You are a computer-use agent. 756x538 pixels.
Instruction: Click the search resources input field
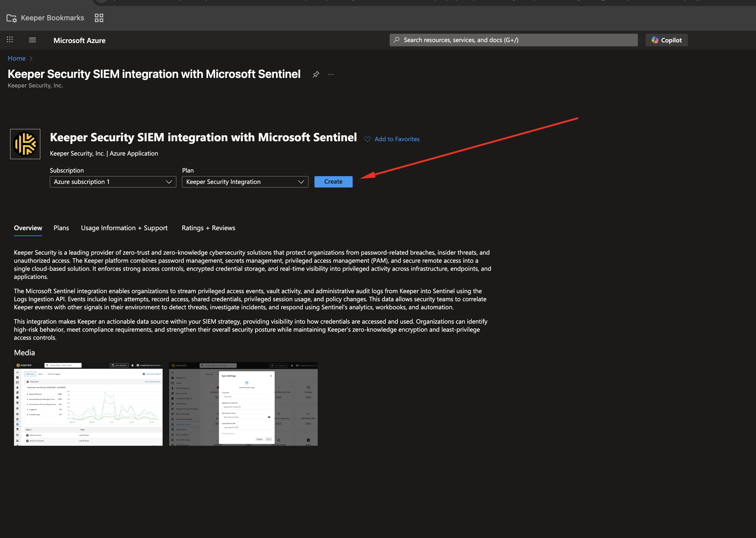pos(513,40)
